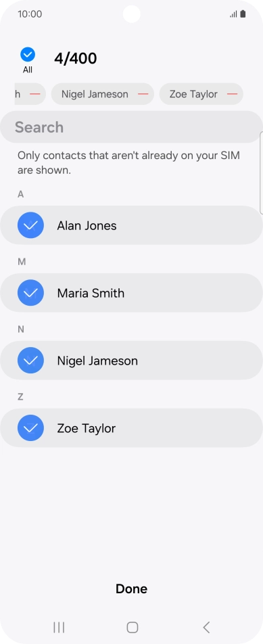Remove Zoe Taylor chip with minus icon

[x=232, y=94]
